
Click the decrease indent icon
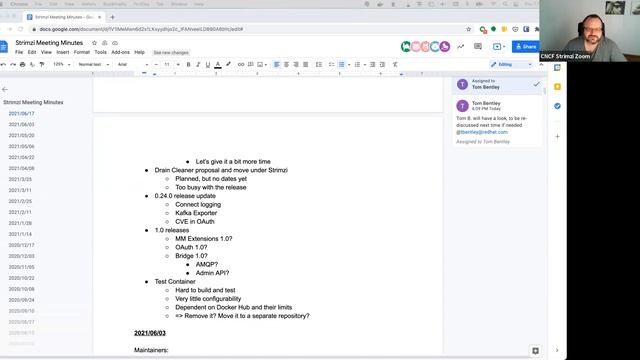(373, 64)
